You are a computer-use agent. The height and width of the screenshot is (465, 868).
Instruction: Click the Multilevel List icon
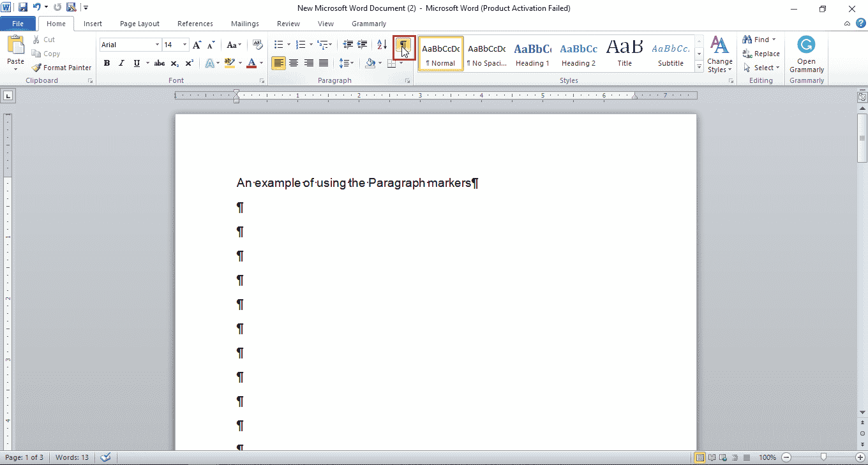(x=322, y=45)
